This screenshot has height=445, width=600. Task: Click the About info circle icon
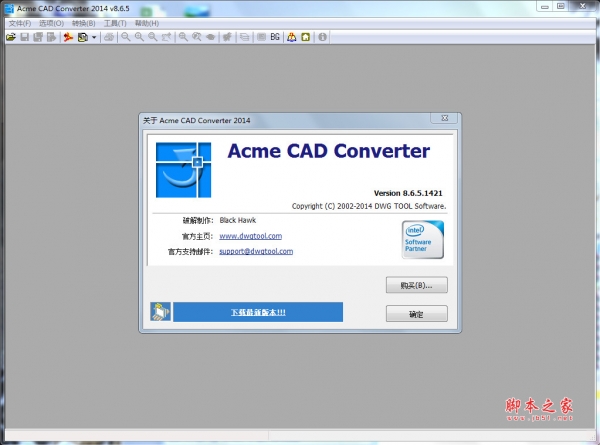pos(323,37)
